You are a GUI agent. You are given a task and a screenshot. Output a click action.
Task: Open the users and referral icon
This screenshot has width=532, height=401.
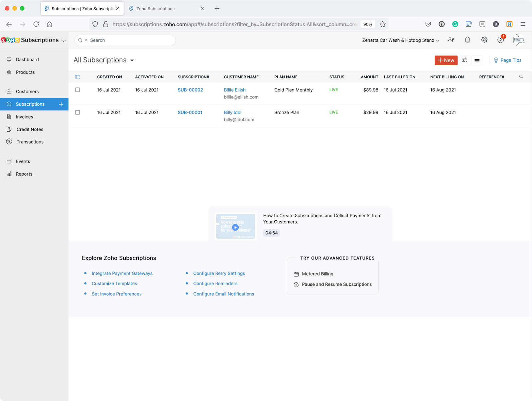(451, 40)
